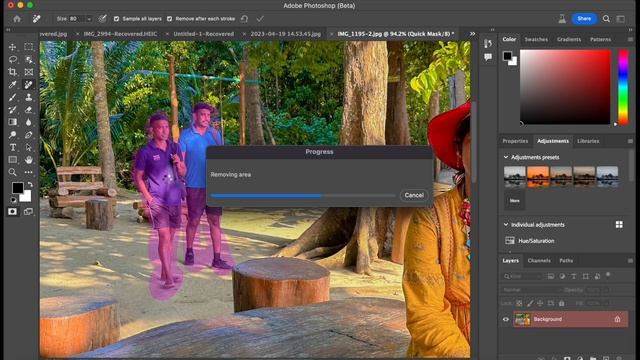The image size is (640, 360).
Task: Reset default foreground and background colors
Action: [13, 200]
